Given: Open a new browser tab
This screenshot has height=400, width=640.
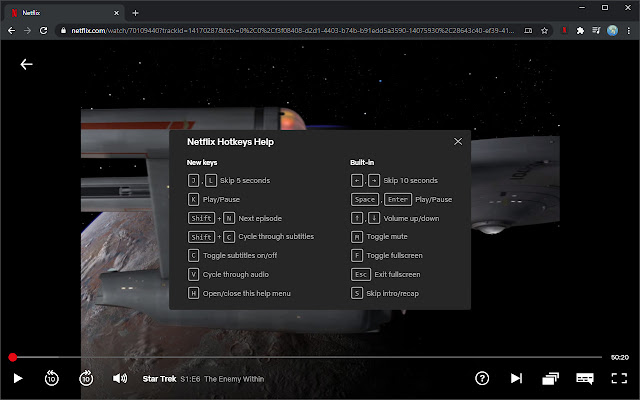Looking at the screenshot, I should (136, 13).
